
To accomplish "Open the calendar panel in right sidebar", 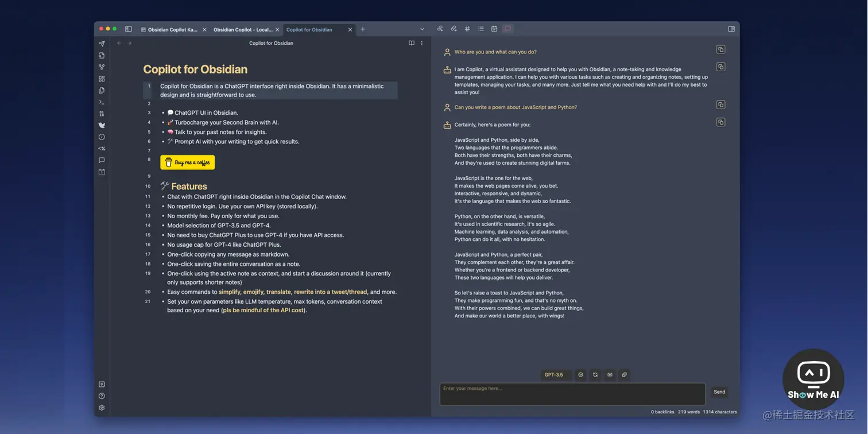I will click(x=494, y=29).
